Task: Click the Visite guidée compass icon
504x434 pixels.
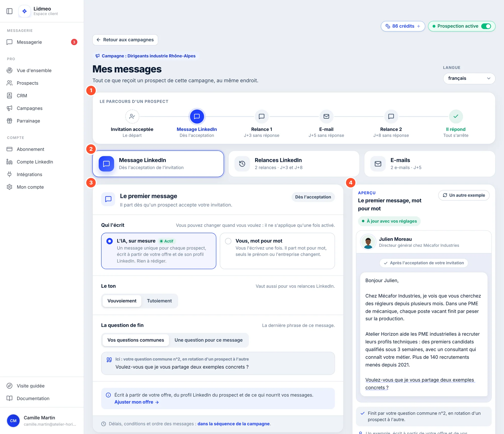Action: pos(10,386)
